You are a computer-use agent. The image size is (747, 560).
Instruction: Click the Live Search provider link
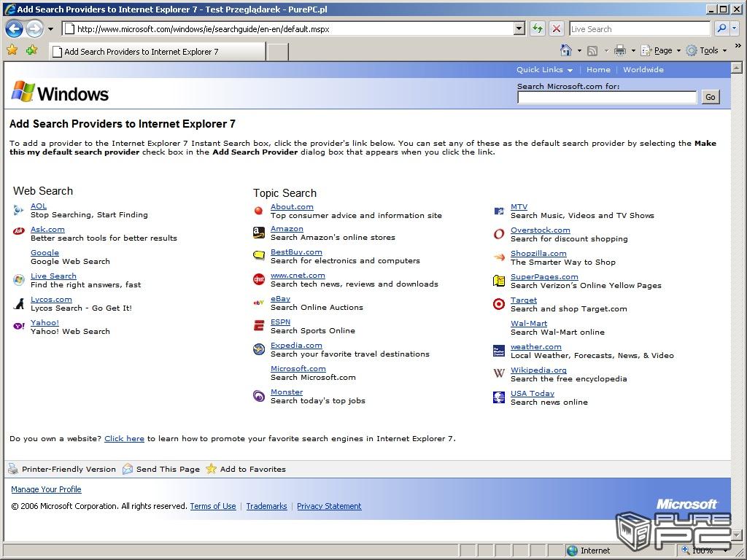coord(53,276)
